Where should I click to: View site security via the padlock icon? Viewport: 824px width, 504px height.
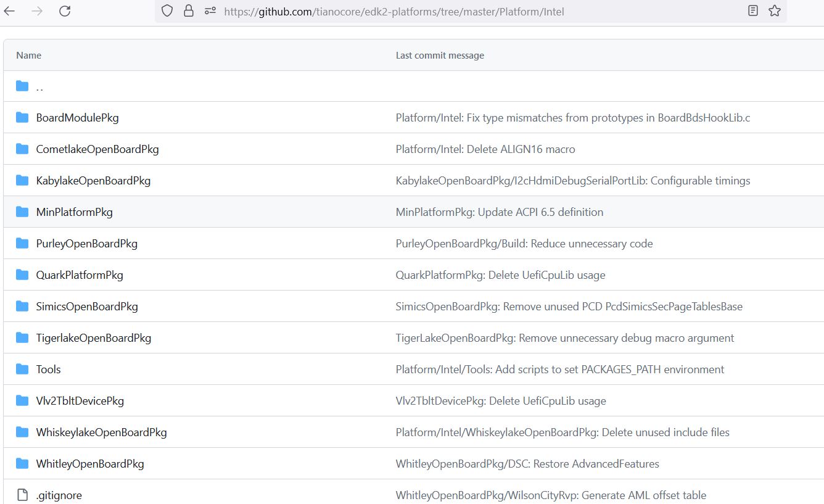[189, 11]
